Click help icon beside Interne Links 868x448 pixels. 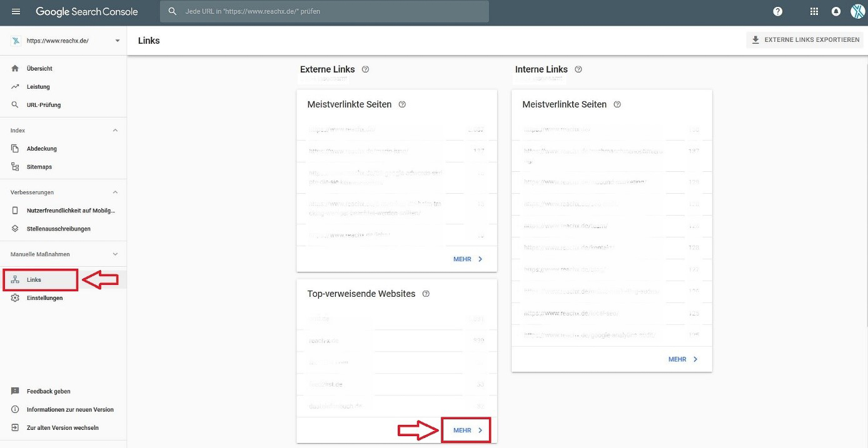point(578,69)
